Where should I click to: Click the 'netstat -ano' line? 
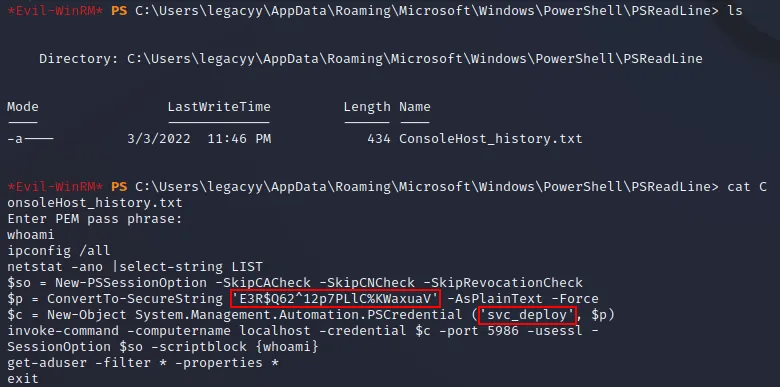pyautogui.click(x=135, y=267)
